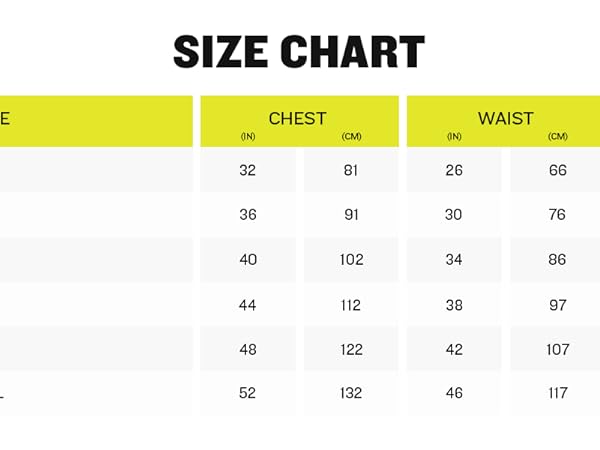Select the CHEST column header

(x=297, y=119)
